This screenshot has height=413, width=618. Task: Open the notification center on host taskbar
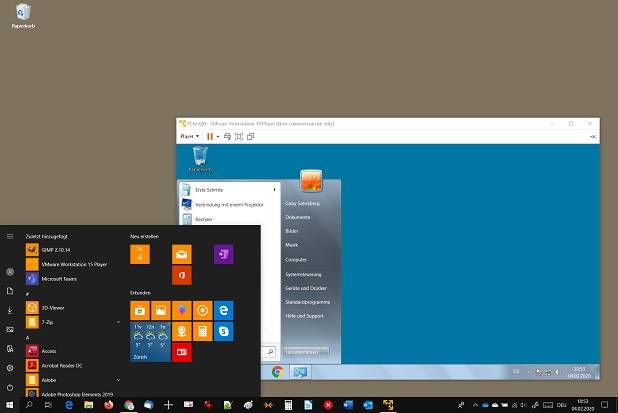click(x=605, y=405)
